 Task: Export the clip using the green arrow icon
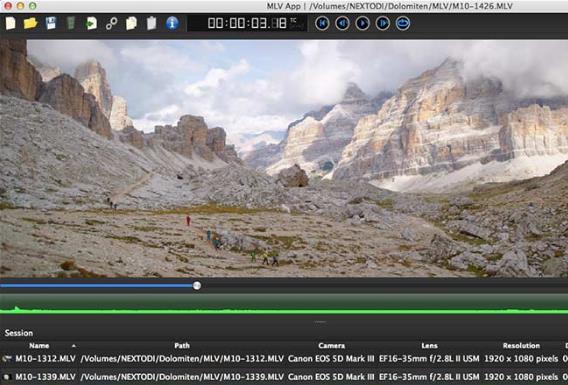pos(91,24)
